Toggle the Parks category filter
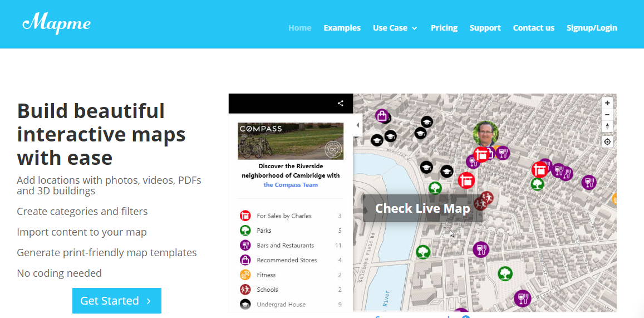This screenshot has height=318, width=644. point(263,231)
